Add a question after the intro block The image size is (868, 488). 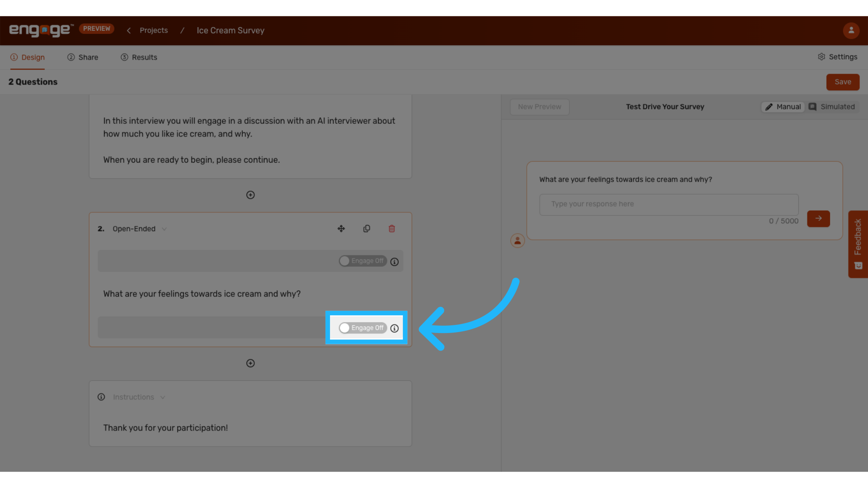pyautogui.click(x=250, y=195)
